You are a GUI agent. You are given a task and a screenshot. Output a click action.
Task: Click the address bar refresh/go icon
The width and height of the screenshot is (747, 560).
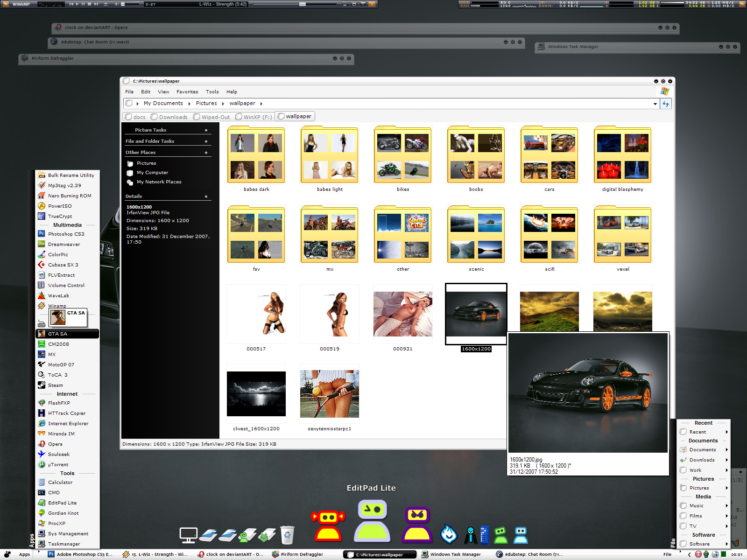666,104
